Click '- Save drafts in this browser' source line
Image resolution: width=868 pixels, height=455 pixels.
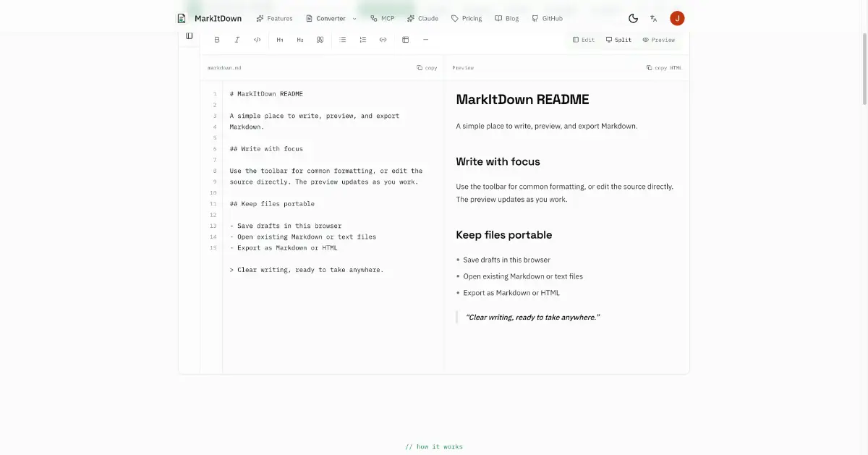[x=286, y=226]
